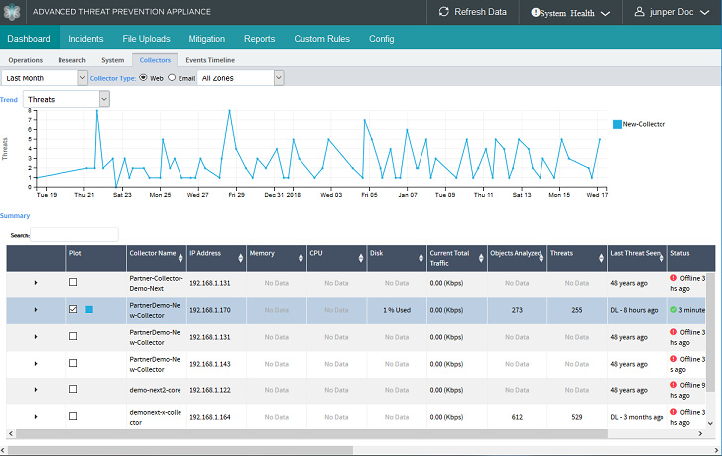Open the Incidents menu
This screenshot has width=722, height=456.
click(x=86, y=39)
